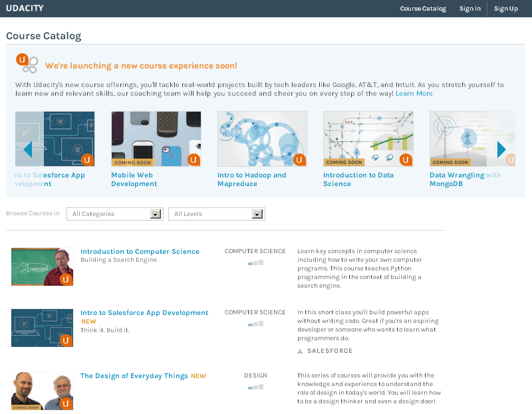Click Sign In in the header
Screen dimensions: 532x414
point(470,9)
